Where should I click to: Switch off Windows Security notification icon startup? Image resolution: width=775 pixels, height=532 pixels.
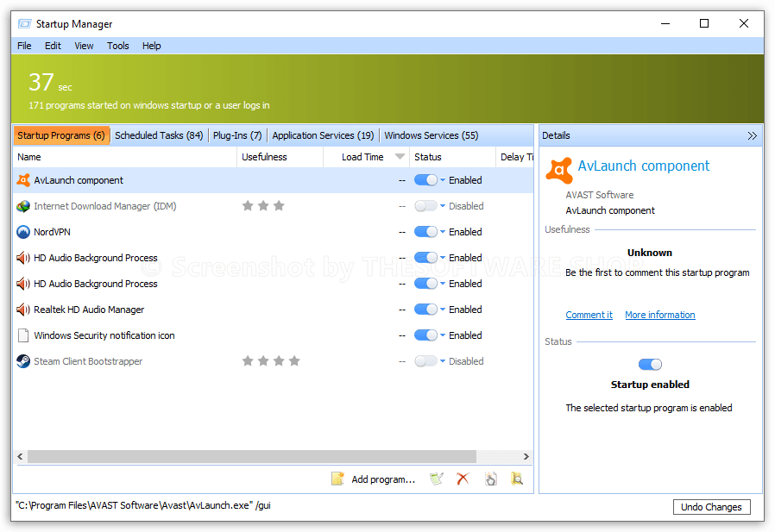[425, 335]
